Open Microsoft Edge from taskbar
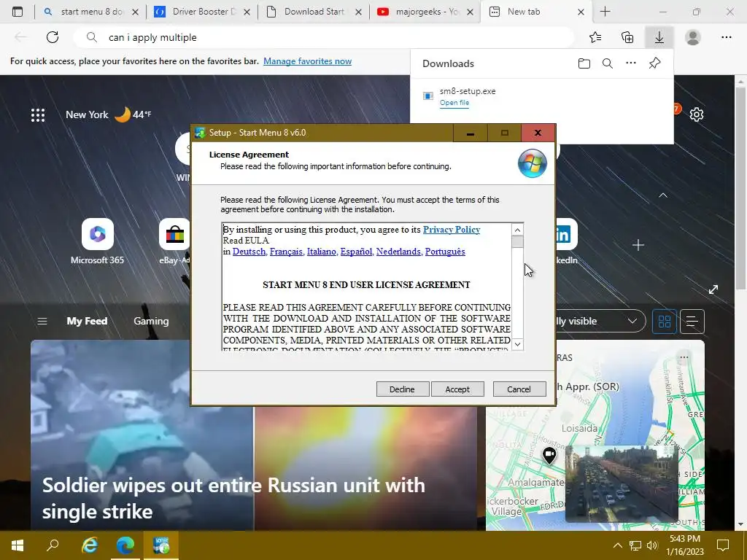 125,545
